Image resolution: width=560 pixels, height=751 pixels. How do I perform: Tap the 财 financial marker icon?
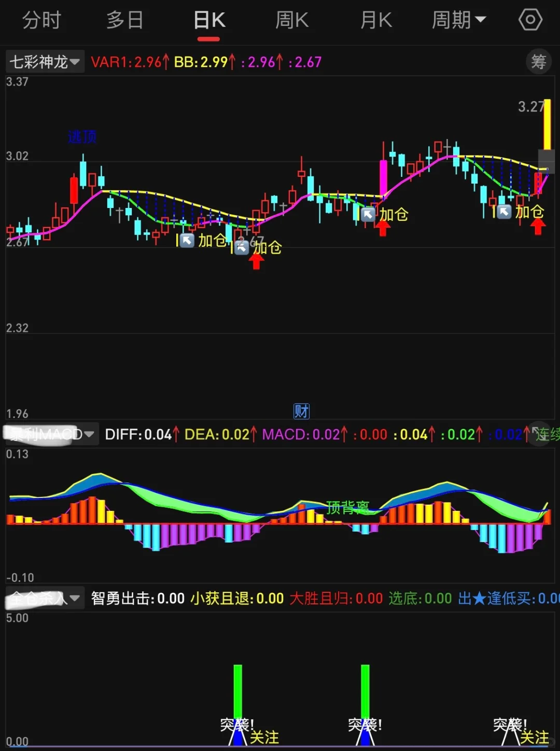(301, 411)
